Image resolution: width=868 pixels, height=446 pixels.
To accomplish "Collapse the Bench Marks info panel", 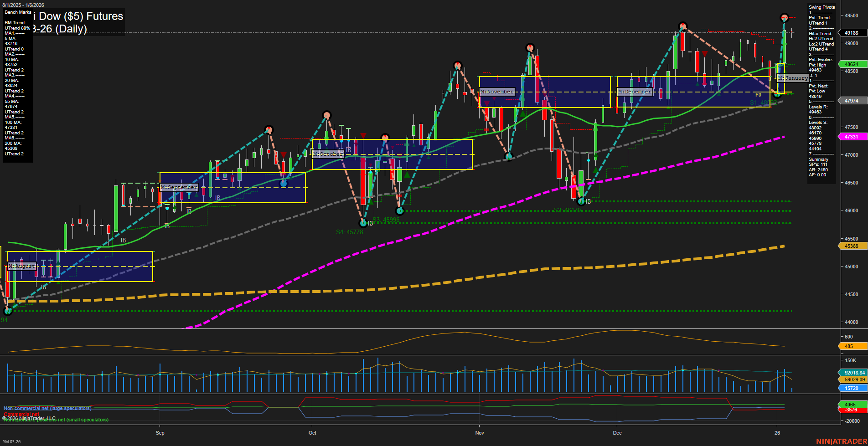I will (x=17, y=12).
